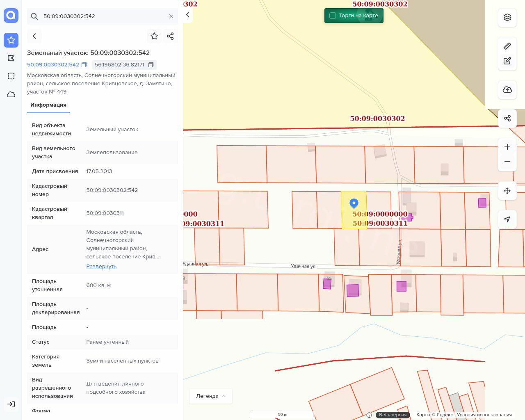Copy cadastral number 50:09:0030302:542
The height and width of the screenshot is (420, 525).
click(84, 65)
